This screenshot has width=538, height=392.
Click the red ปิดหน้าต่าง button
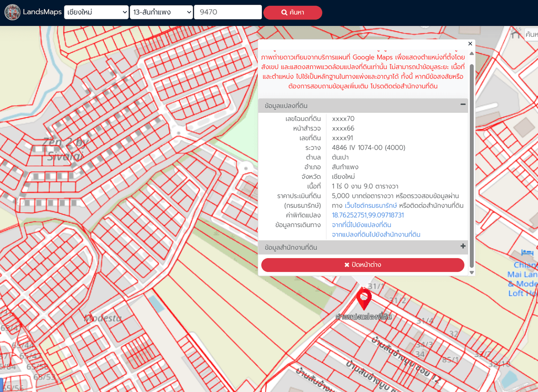pyautogui.click(x=363, y=265)
